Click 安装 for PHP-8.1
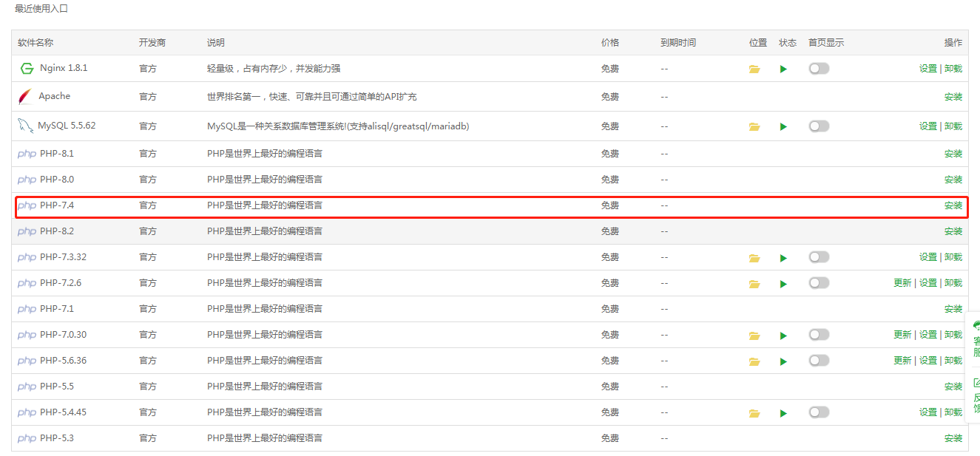The image size is (980, 456). tap(953, 154)
